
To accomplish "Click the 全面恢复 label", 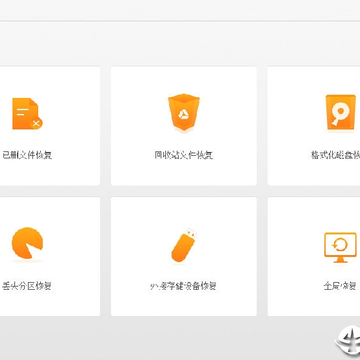I will point(340,286).
